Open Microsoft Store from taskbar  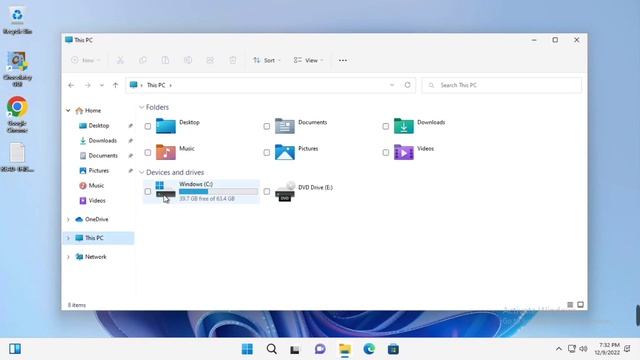point(393,349)
